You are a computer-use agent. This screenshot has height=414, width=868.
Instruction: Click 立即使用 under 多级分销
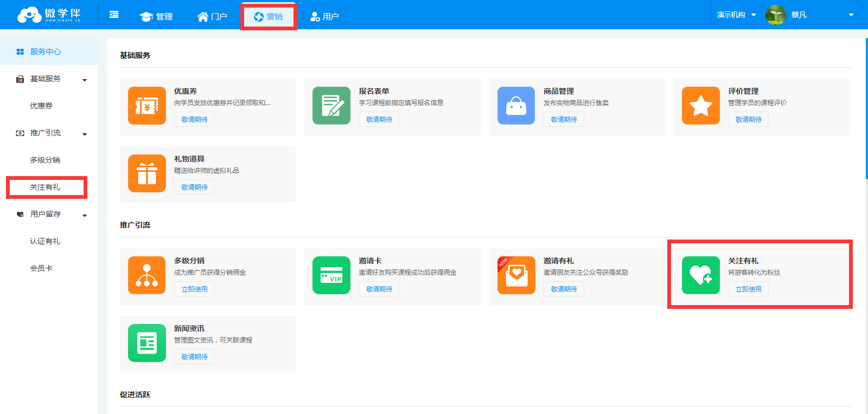[x=194, y=289]
